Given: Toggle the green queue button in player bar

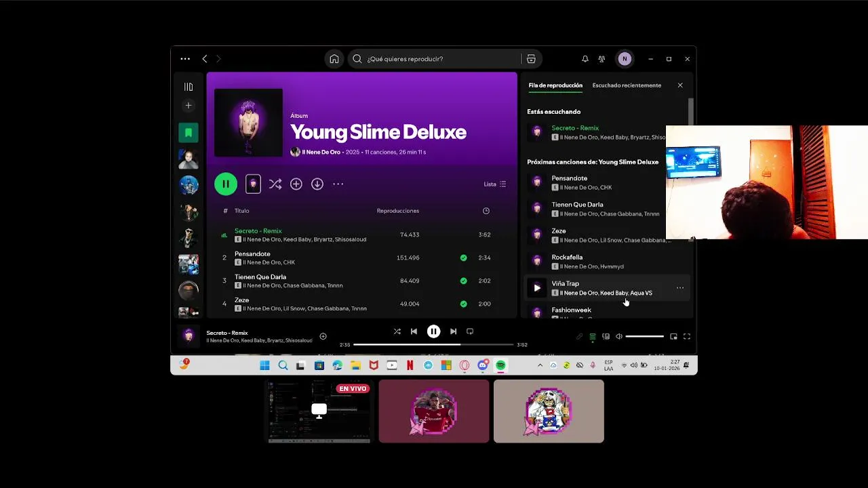Looking at the screenshot, I should pos(593,336).
